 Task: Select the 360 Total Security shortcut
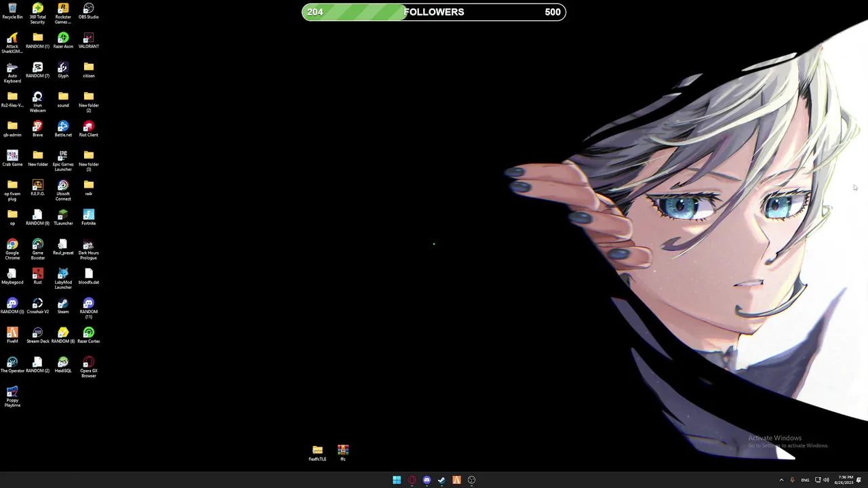[37, 14]
